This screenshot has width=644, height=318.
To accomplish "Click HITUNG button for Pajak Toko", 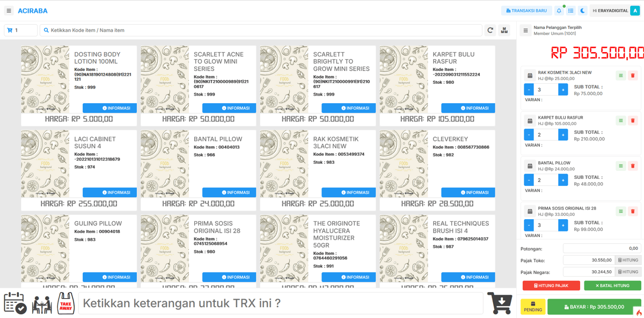I will (x=628, y=260).
